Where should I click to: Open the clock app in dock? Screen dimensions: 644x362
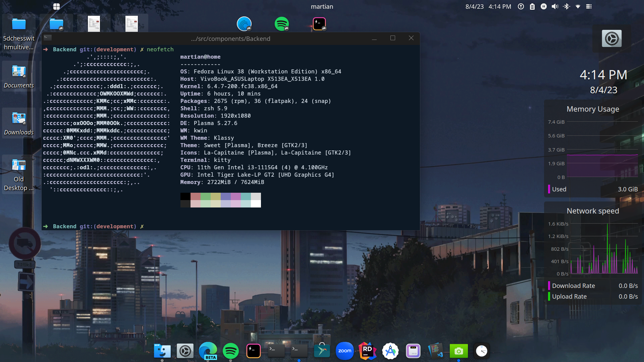482,351
